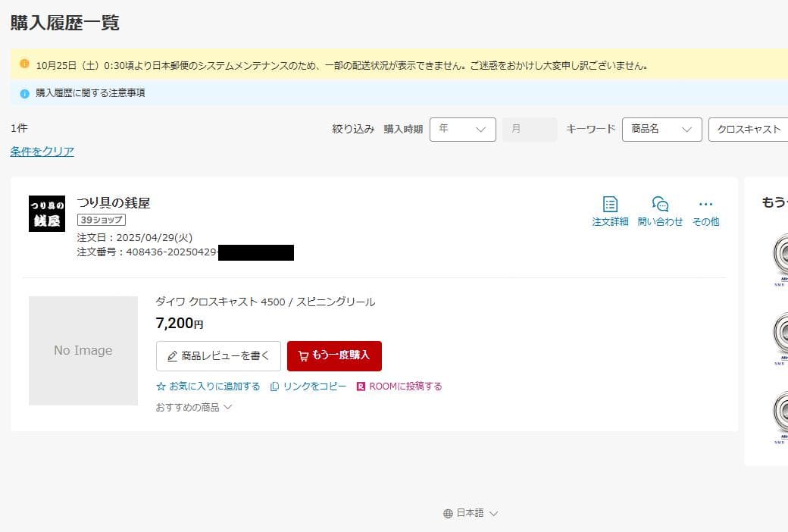Click the 月 month field
This screenshot has height=532, width=788.
point(530,130)
